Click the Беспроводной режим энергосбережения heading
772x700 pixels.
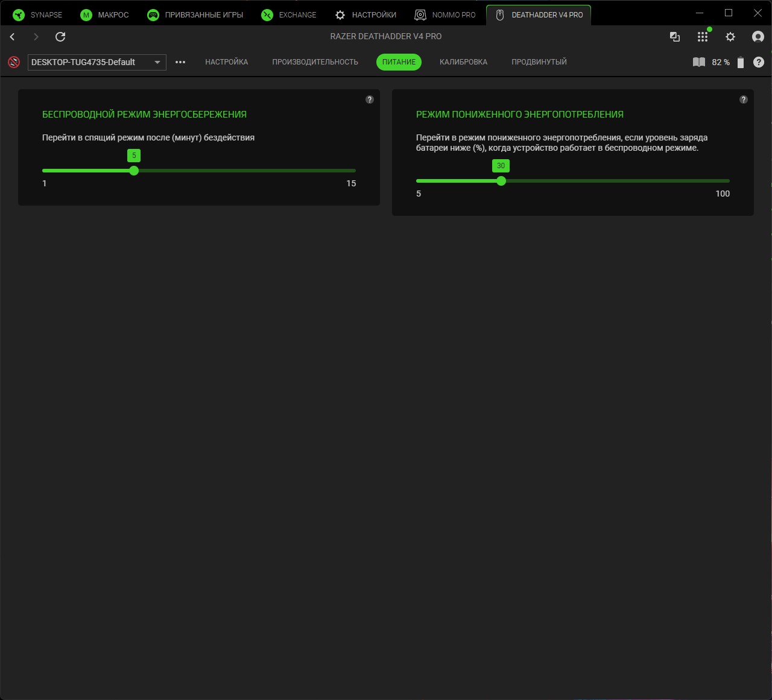(144, 115)
